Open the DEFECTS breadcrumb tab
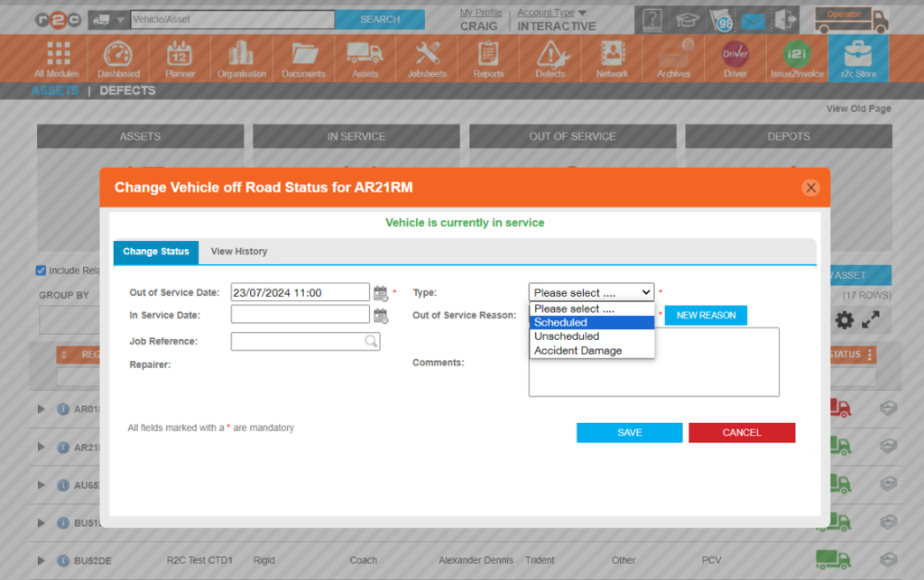Screen dimensions: 924x580 coord(127,91)
